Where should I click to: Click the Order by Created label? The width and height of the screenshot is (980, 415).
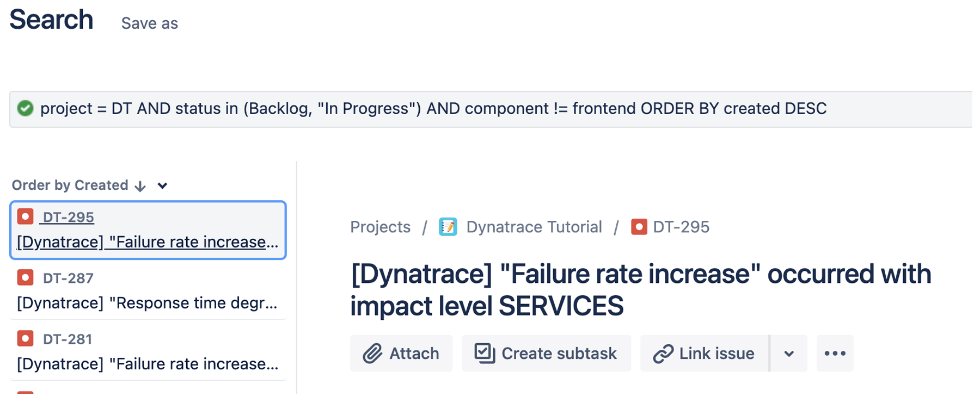pyautogui.click(x=70, y=185)
